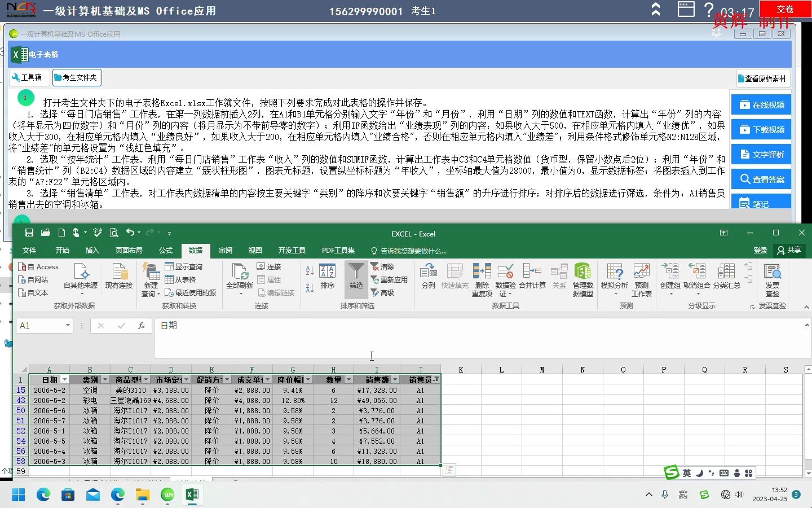The width and height of the screenshot is (812, 508).
Task: Sort descending Z to A icon
Action: click(310, 288)
